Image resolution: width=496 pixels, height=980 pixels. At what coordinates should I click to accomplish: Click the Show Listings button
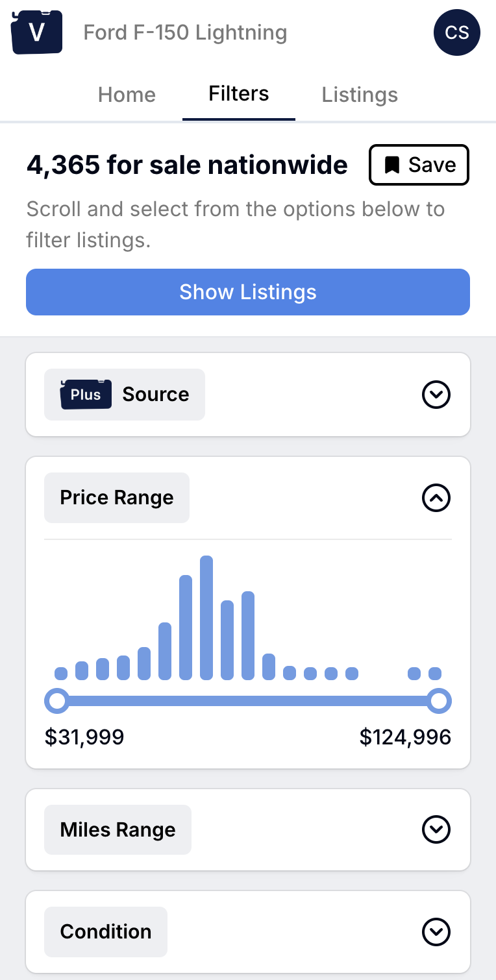point(248,292)
